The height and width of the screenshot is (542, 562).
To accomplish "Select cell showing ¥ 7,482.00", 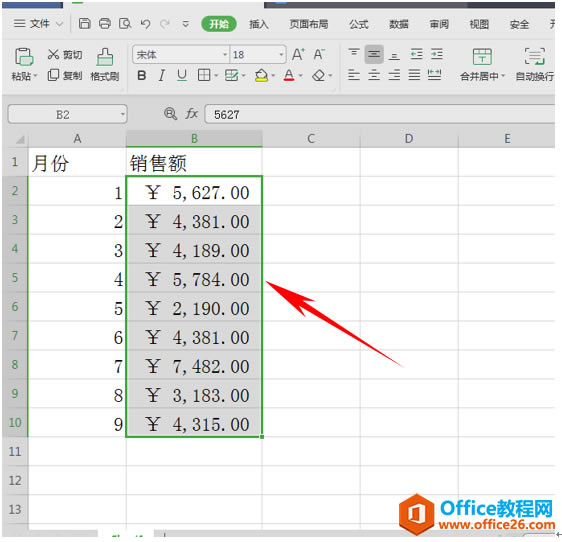I will click(x=194, y=366).
